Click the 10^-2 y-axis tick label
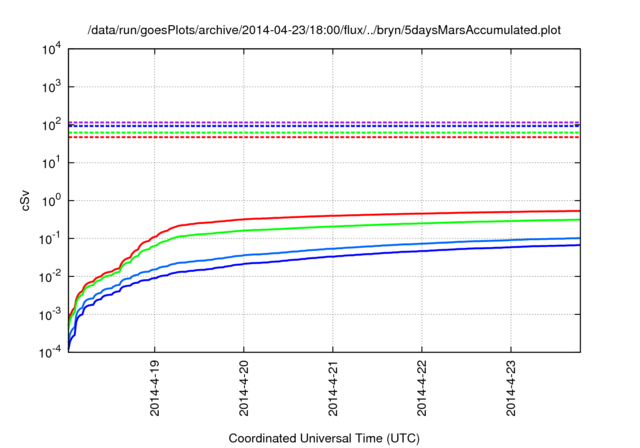Screen dimensions: 640x448 50,277
